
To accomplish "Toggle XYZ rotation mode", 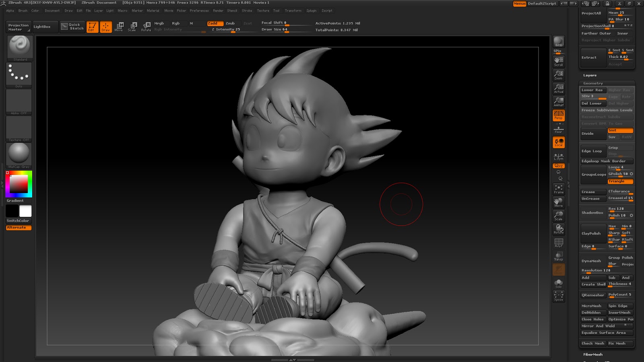I will [559, 166].
